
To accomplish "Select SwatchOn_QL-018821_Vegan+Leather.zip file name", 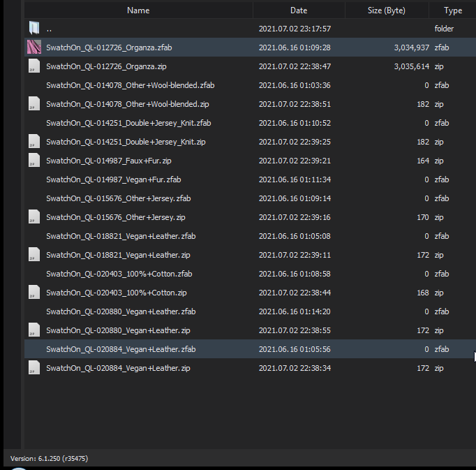I will pos(118,255).
